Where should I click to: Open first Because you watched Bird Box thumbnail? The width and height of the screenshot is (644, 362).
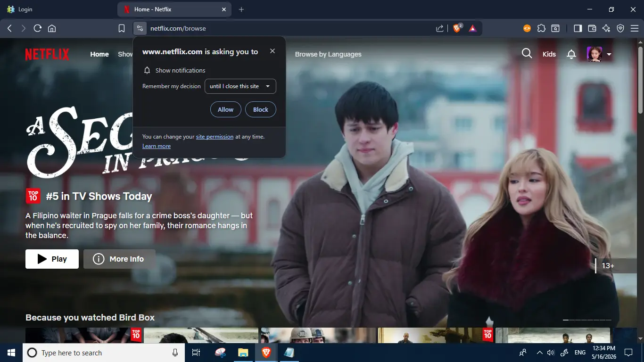click(84, 336)
